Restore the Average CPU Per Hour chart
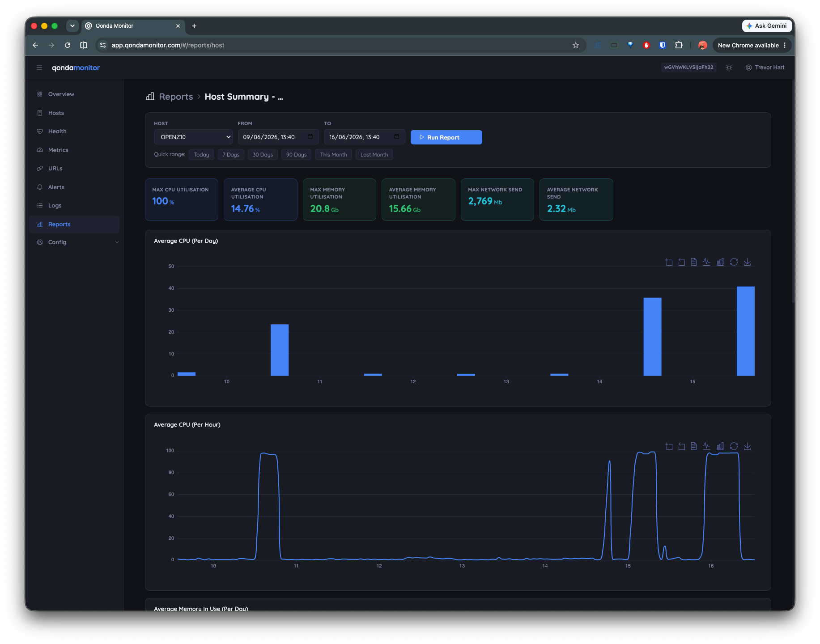Viewport: 820px width, 644px height. [734, 446]
